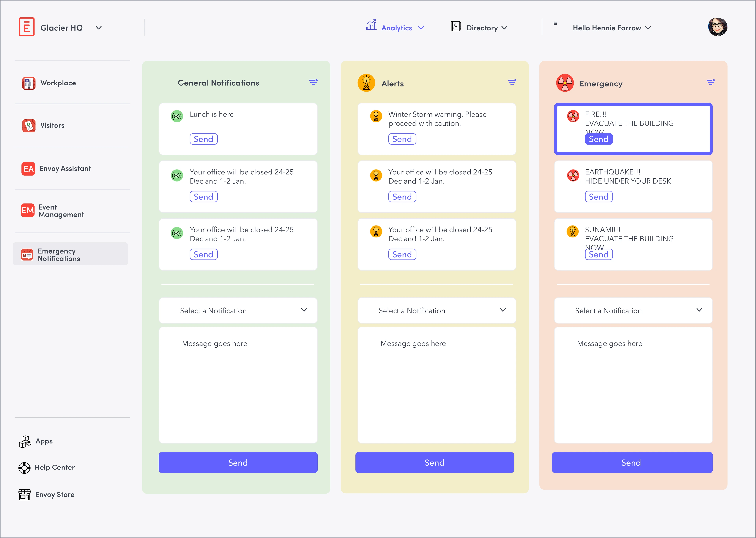This screenshot has height=538, width=756.
Task: Click large Send button under Emergency
Action: coord(632,462)
